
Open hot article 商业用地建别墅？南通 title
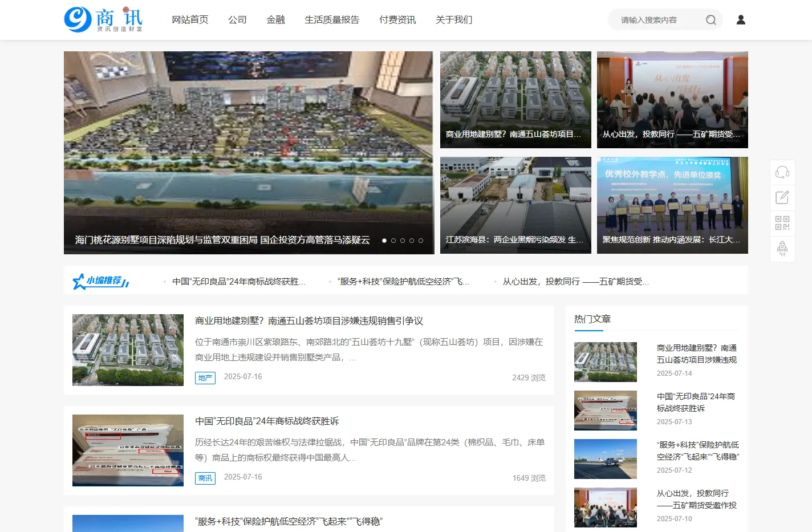click(x=697, y=354)
